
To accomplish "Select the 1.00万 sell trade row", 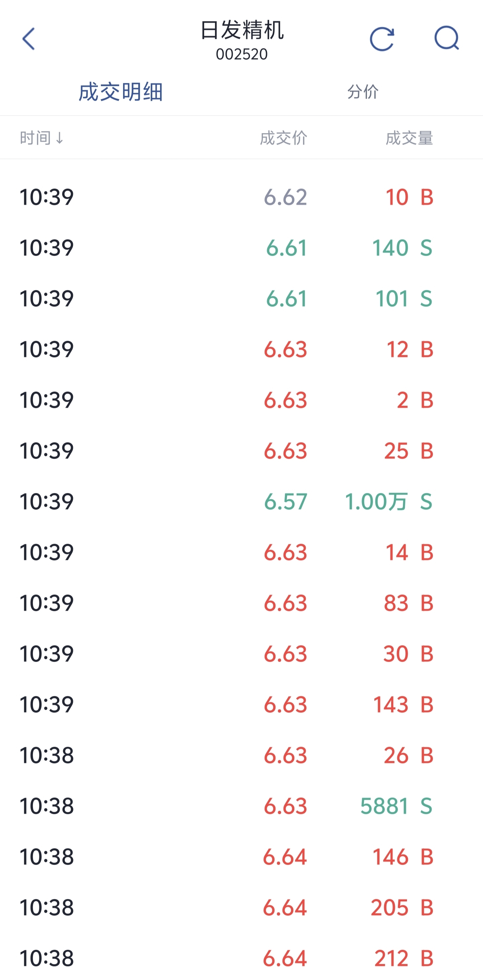I will (241, 501).
